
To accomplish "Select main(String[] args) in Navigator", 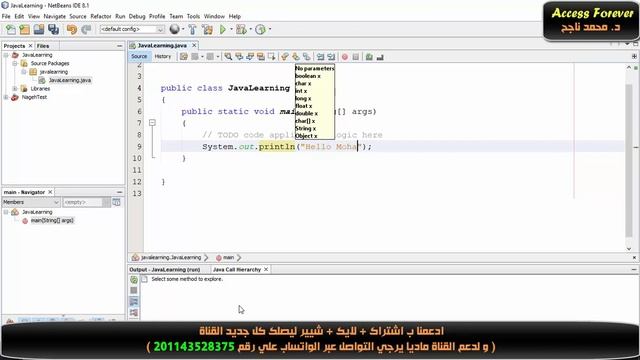I will 52,220.
